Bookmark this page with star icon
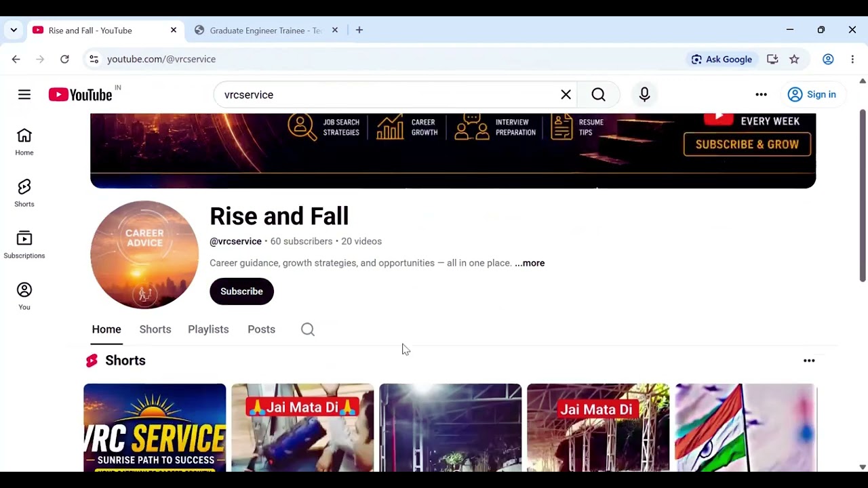The image size is (868, 488). point(794,60)
